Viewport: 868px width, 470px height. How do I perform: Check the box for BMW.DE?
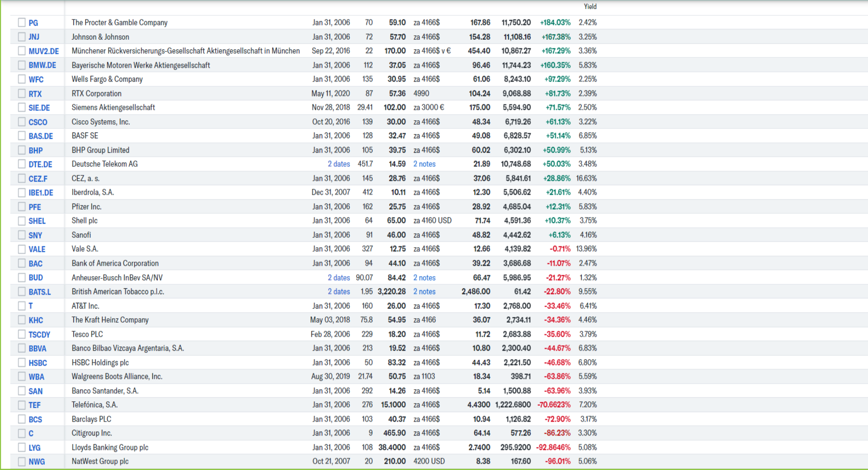pos(22,65)
